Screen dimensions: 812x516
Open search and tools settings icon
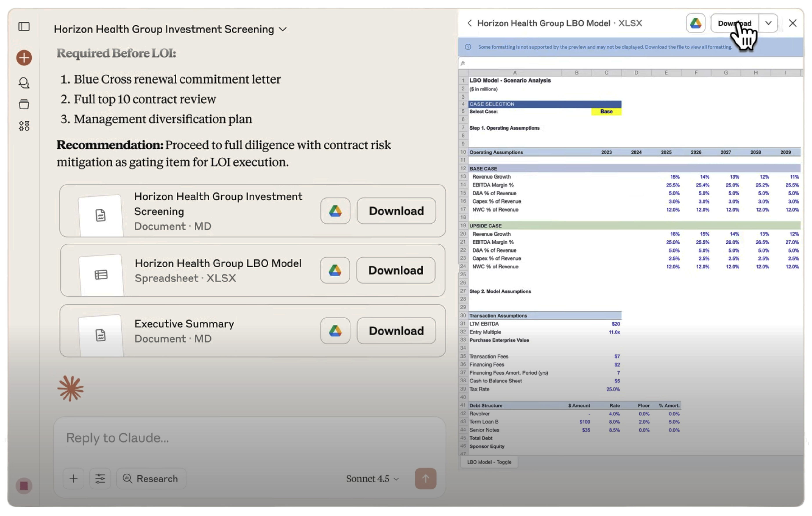pos(100,478)
